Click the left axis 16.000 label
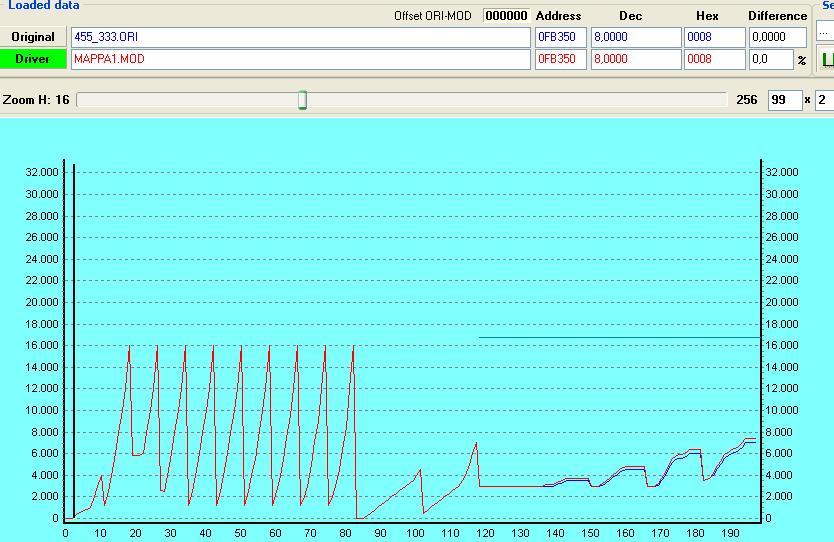Screen dimensions: 834x542 (42, 345)
